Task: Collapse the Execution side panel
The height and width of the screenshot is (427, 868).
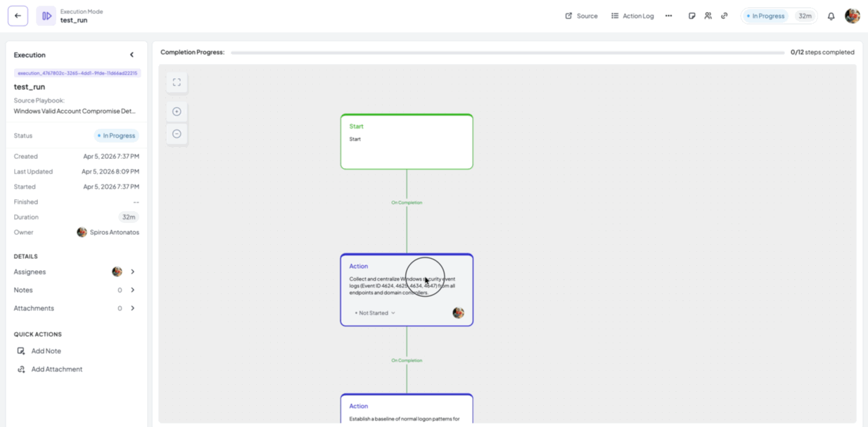Action: tap(131, 54)
